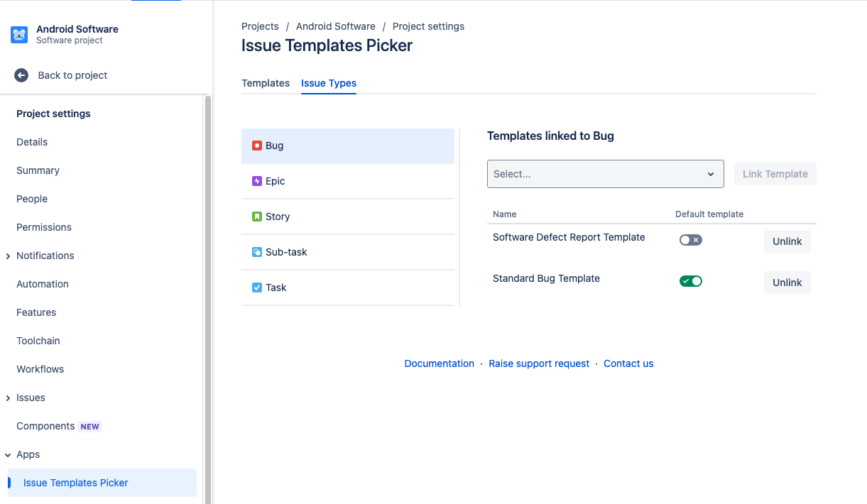Click Project settings breadcrumb link
This screenshot has height=504, width=867.
(428, 26)
